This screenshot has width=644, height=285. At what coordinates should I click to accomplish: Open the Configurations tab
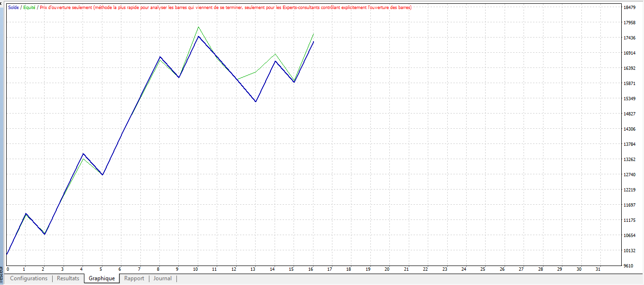(x=28, y=278)
